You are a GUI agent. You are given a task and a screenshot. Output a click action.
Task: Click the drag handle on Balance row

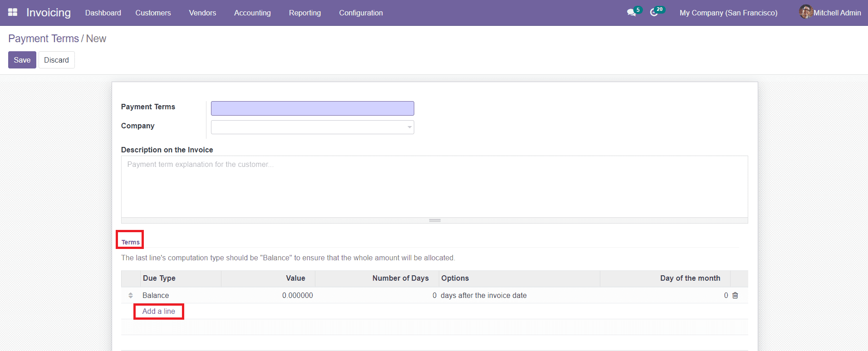131,295
